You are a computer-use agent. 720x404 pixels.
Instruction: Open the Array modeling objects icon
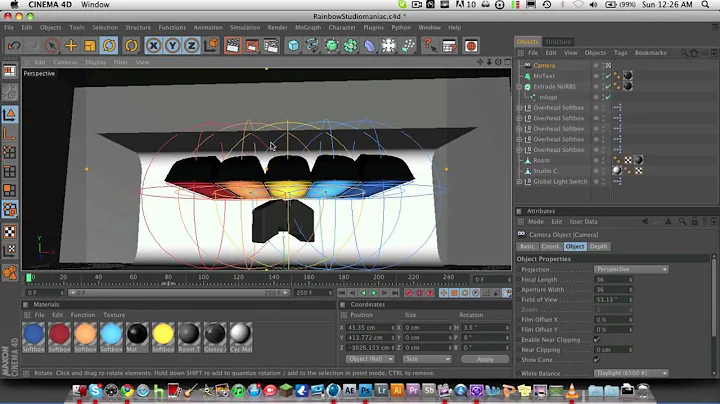click(350, 45)
